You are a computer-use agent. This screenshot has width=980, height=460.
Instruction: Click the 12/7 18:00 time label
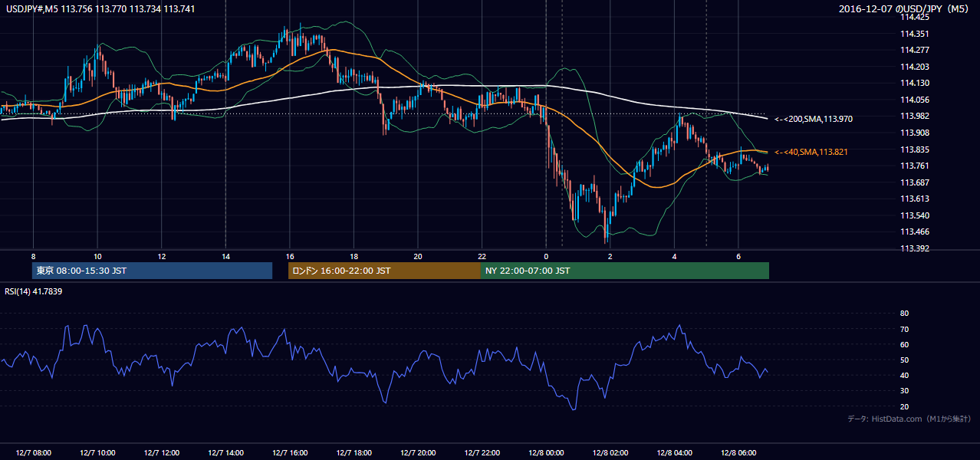point(354,453)
